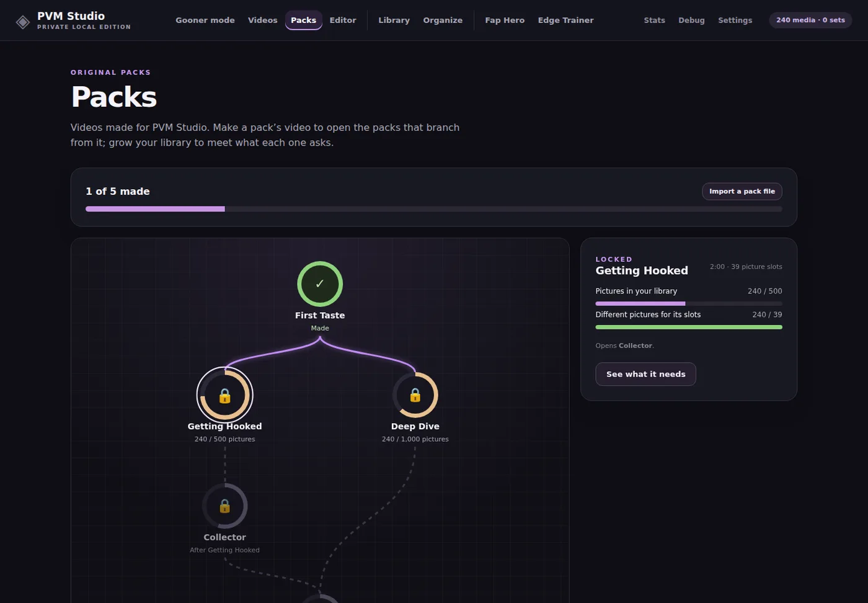This screenshot has height=603, width=868.
Task: Click Import a pack file
Action: pos(742,191)
